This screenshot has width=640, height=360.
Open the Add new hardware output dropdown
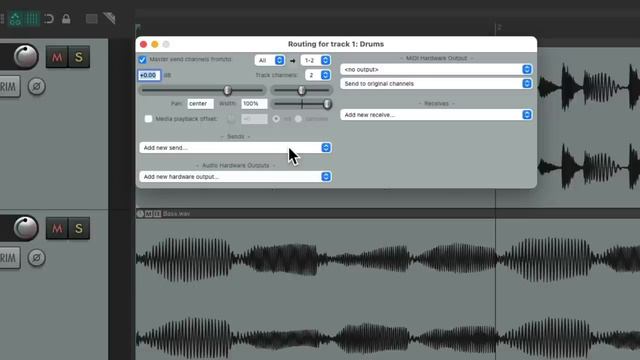click(236, 177)
